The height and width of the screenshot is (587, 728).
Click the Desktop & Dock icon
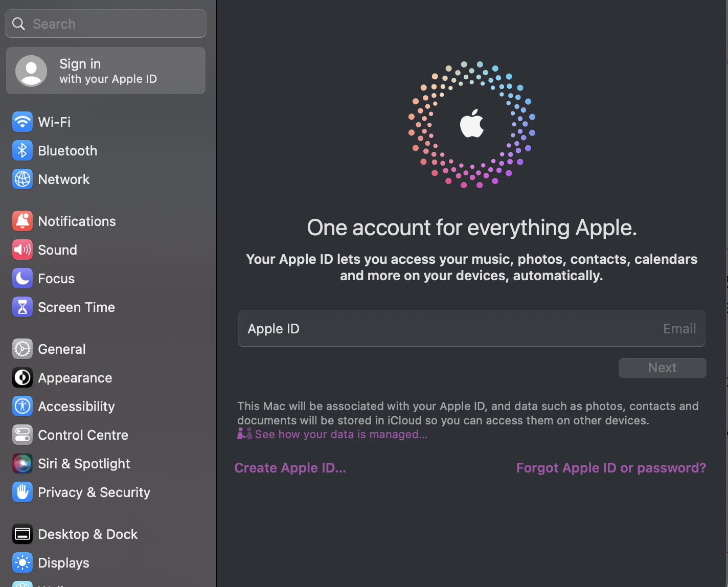22,534
